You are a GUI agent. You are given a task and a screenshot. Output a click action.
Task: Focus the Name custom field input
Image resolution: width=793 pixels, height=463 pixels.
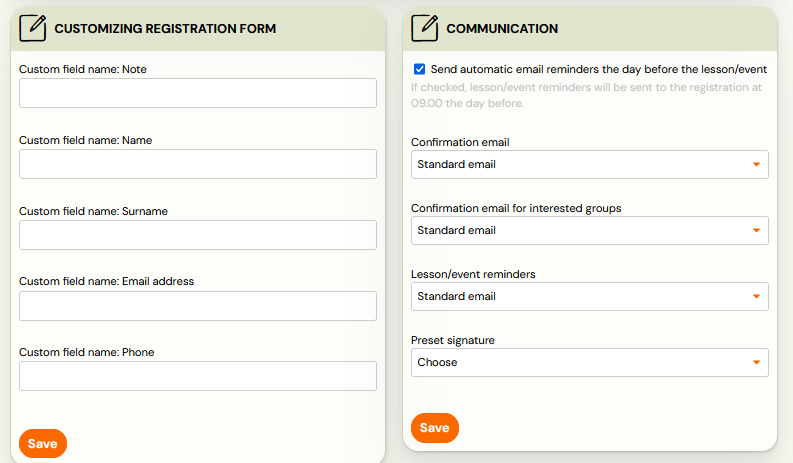pyautogui.click(x=198, y=164)
